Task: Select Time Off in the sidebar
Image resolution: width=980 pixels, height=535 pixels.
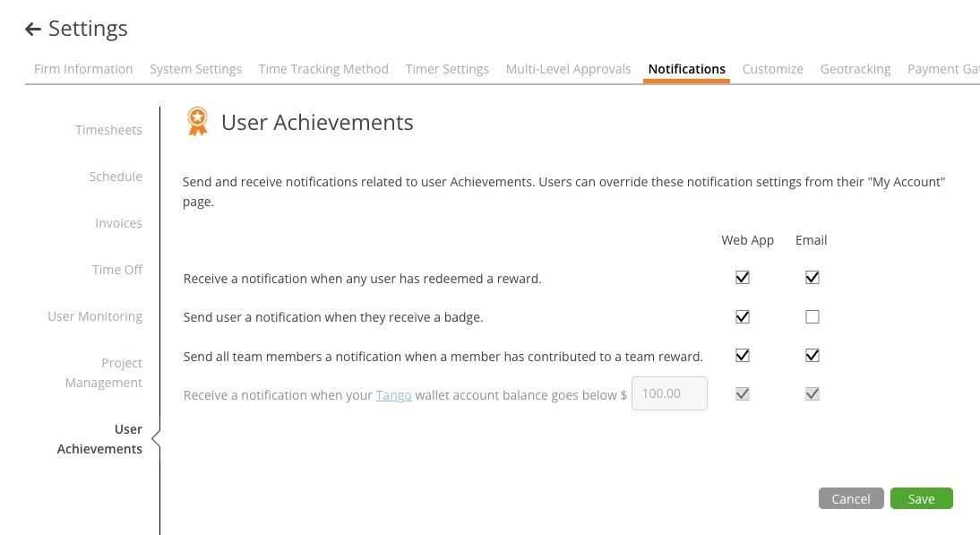Action: pyautogui.click(x=116, y=270)
